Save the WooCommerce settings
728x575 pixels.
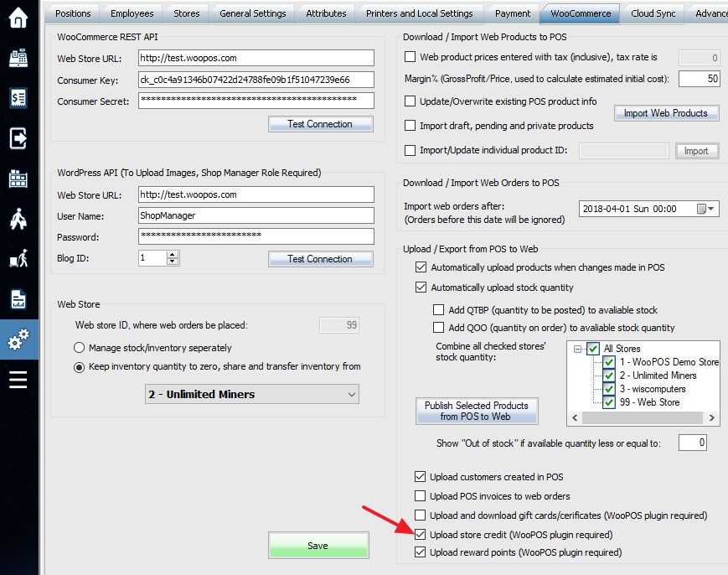[318, 546]
